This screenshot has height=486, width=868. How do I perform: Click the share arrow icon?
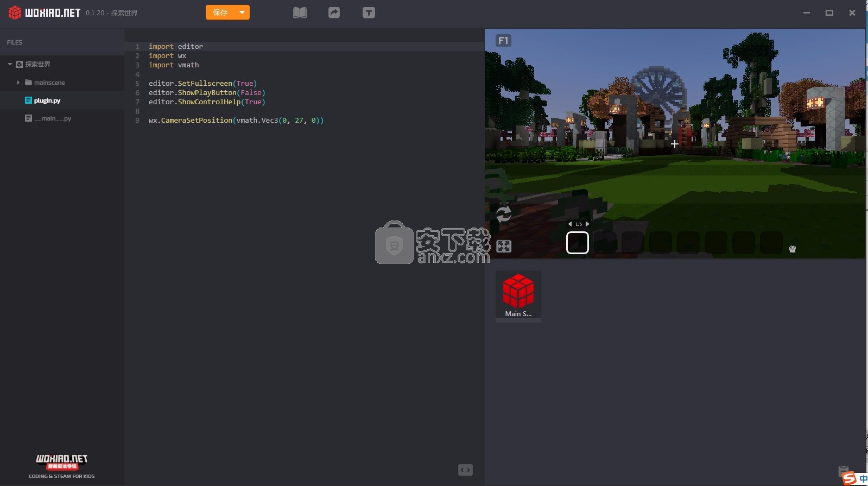pos(334,12)
